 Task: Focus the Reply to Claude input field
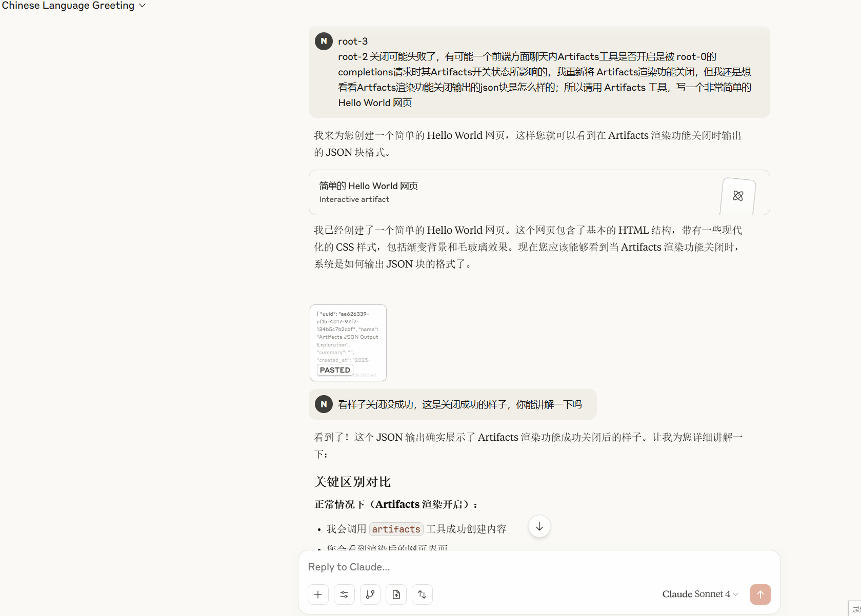coord(538,567)
